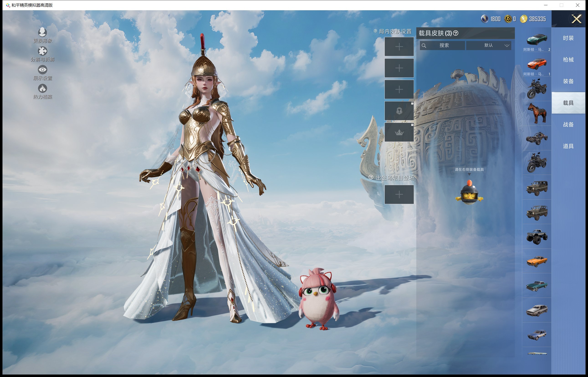Switch to the 枪械 tab
The width and height of the screenshot is (588, 377).
568,59
